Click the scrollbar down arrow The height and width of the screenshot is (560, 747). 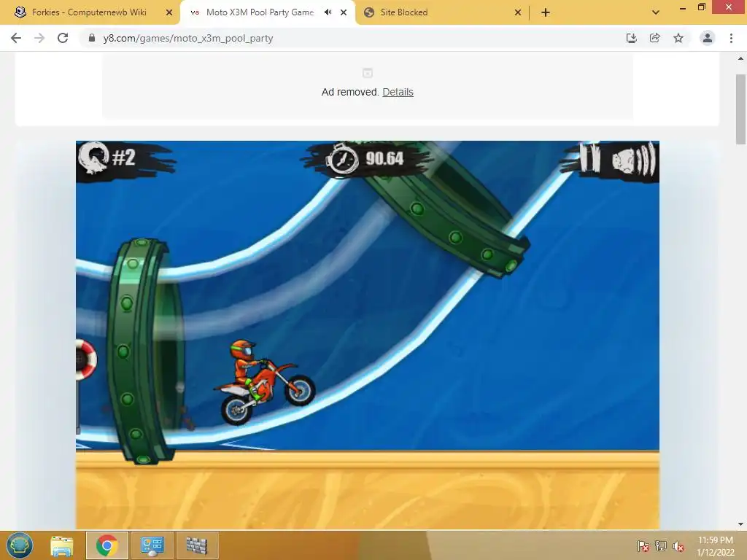coord(740,524)
